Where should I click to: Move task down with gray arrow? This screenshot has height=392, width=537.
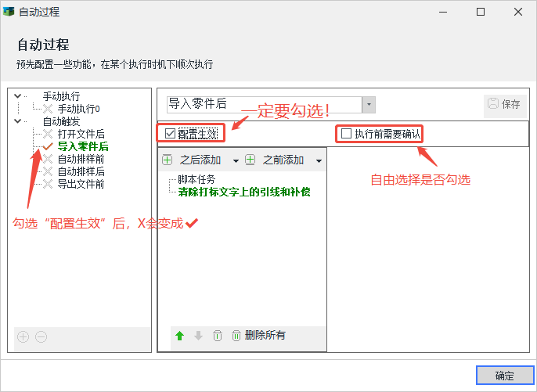coord(198,336)
